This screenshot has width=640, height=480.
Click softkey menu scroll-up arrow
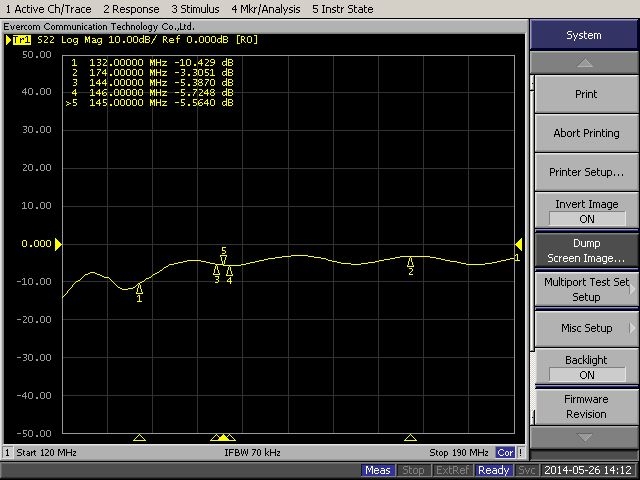(584, 62)
